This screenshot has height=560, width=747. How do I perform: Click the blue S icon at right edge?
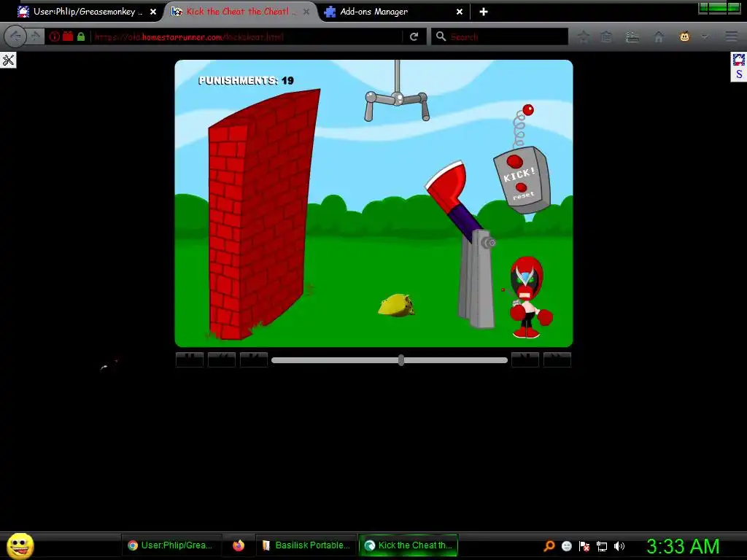[739, 74]
